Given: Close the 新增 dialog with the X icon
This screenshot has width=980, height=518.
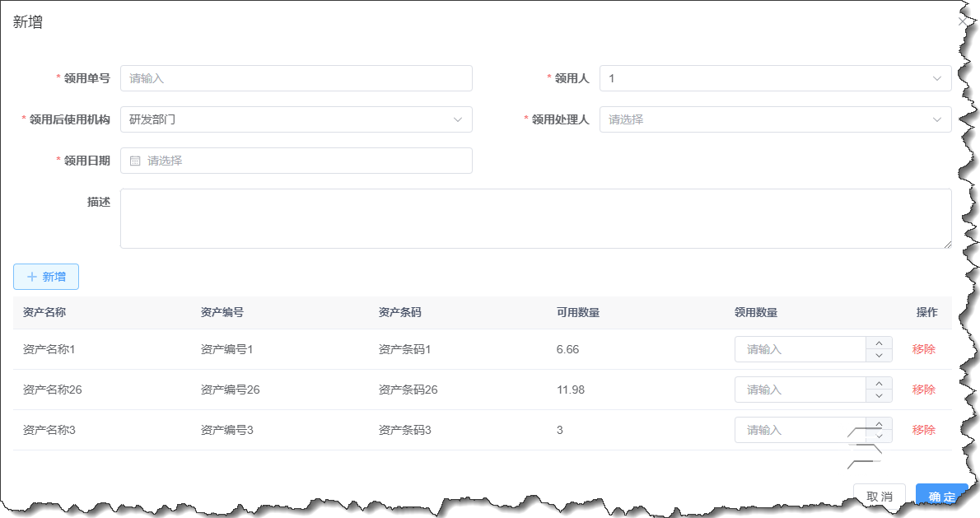Looking at the screenshot, I should point(962,21).
